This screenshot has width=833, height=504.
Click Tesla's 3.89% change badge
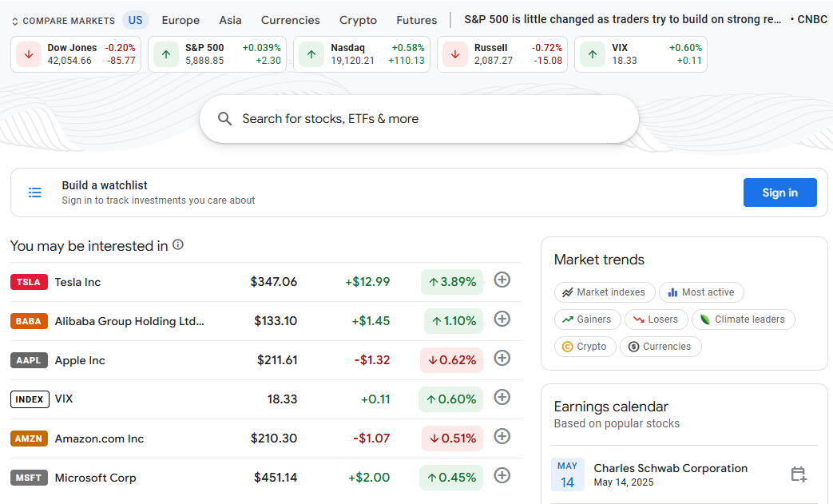[452, 281]
